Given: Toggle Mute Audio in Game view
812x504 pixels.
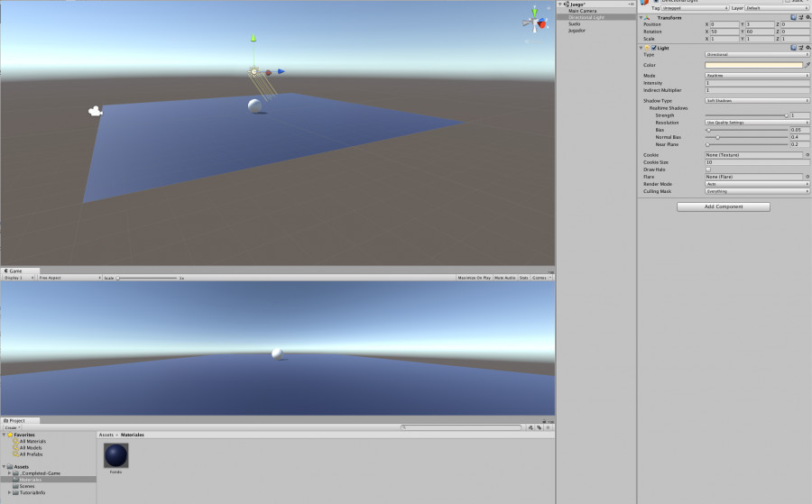Looking at the screenshot, I should (505, 278).
